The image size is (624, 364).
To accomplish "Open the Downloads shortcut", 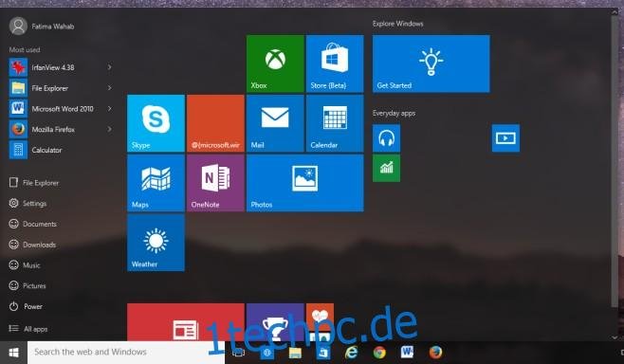I will [32, 245].
